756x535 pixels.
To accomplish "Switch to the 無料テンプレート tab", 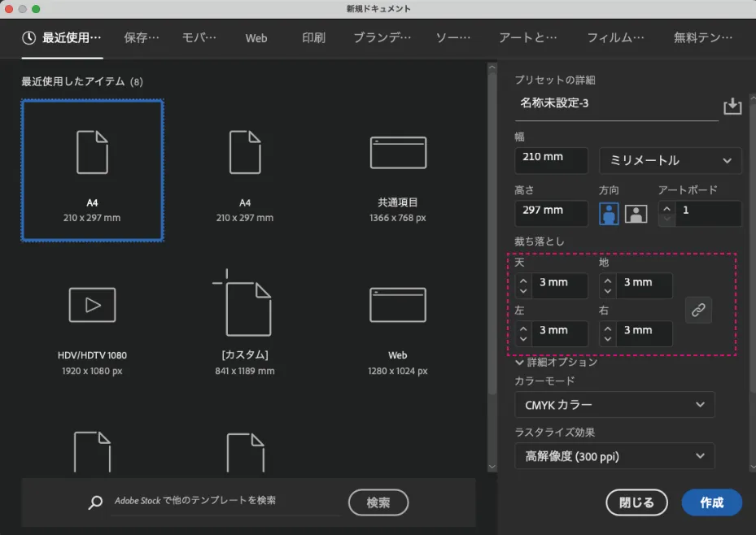I will (703, 37).
